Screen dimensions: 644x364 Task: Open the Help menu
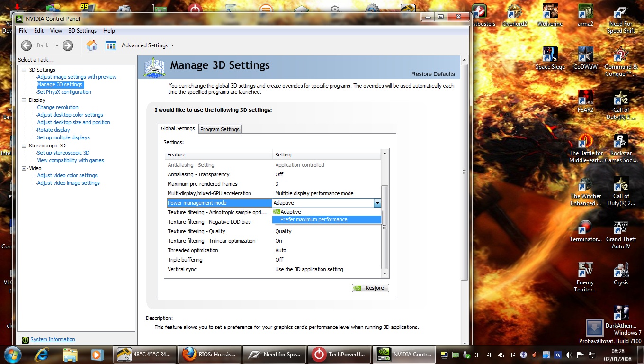click(109, 31)
